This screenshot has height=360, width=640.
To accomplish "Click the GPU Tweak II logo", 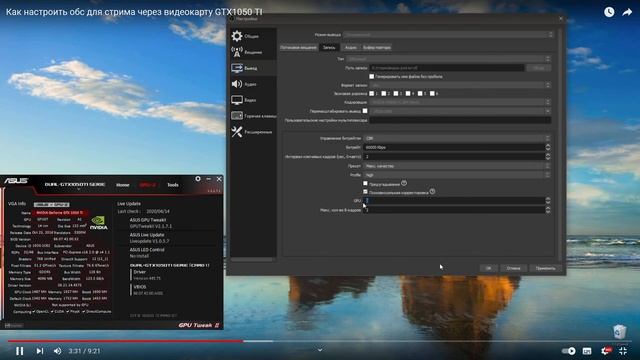I will (199, 325).
